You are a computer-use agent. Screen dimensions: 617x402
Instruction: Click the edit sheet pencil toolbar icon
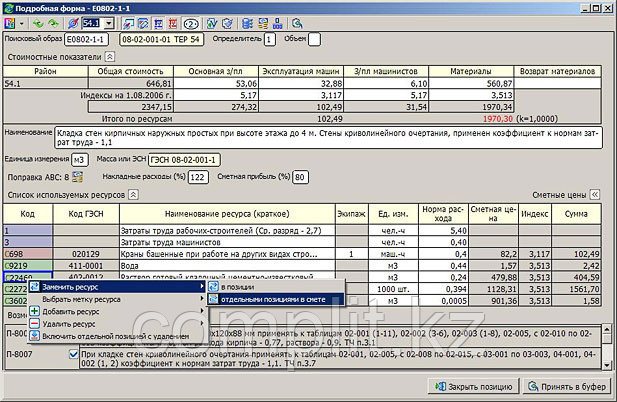click(143, 24)
